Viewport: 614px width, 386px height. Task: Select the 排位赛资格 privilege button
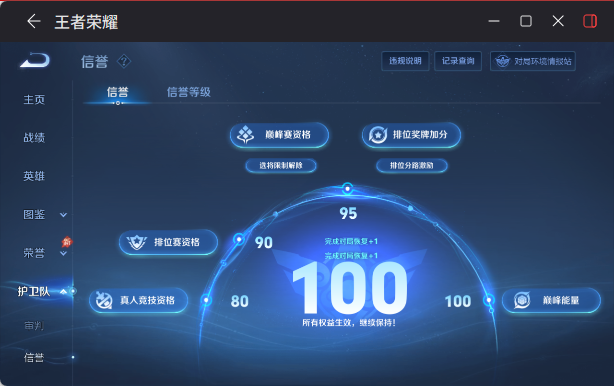(x=168, y=242)
